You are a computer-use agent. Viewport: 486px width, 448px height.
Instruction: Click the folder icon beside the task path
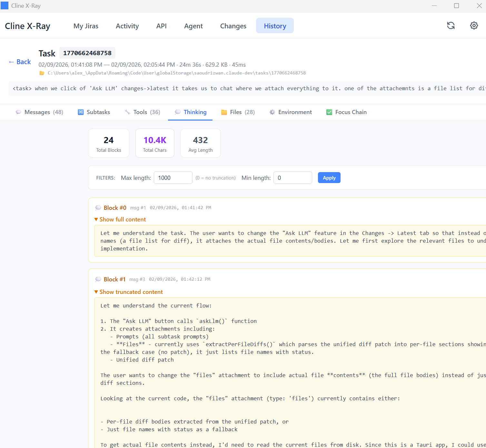tap(42, 73)
